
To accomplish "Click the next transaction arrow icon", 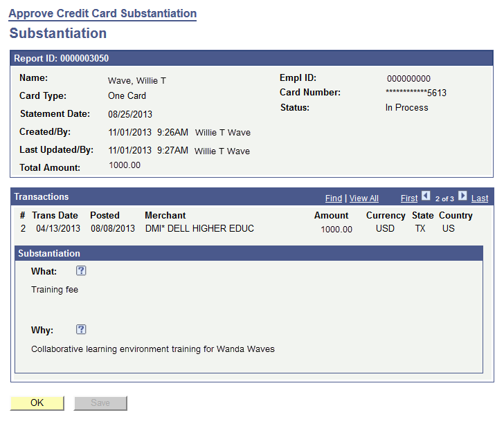I will (462, 196).
